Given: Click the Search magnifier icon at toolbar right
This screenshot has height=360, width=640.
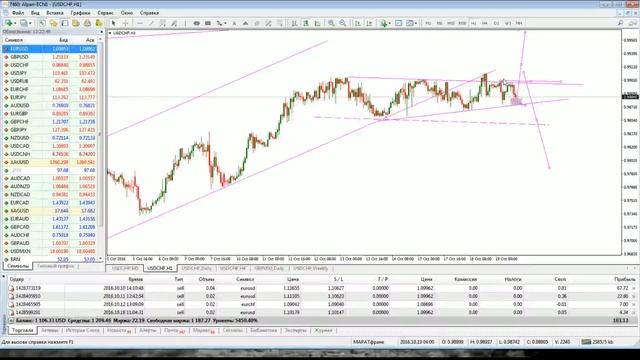Looking at the screenshot, I should click(620, 23).
